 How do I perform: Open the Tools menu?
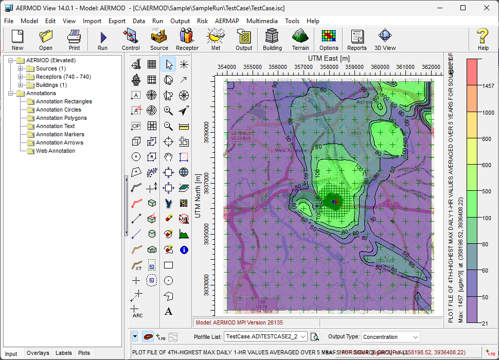[x=292, y=21]
